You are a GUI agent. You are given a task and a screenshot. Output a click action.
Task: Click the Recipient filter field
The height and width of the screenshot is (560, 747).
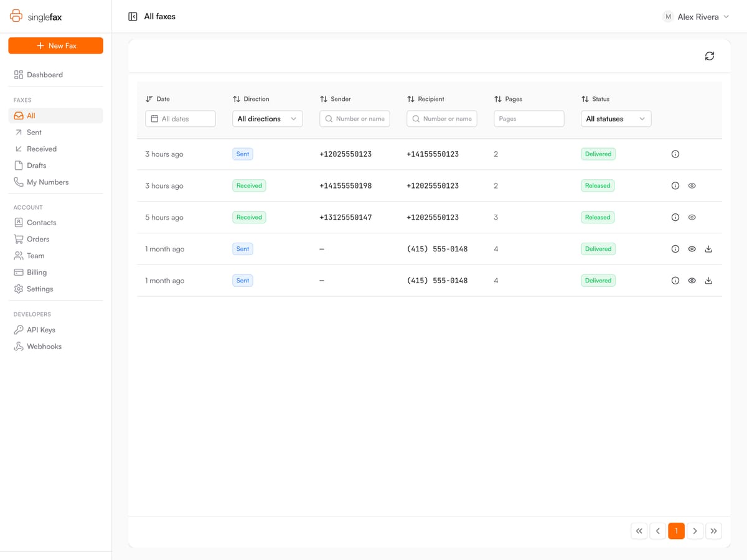(442, 119)
